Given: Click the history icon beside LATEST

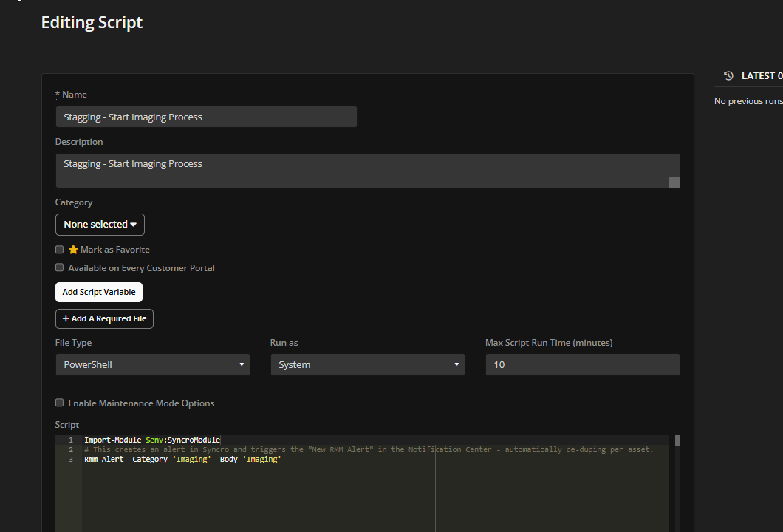Looking at the screenshot, I should coord(728,76).
